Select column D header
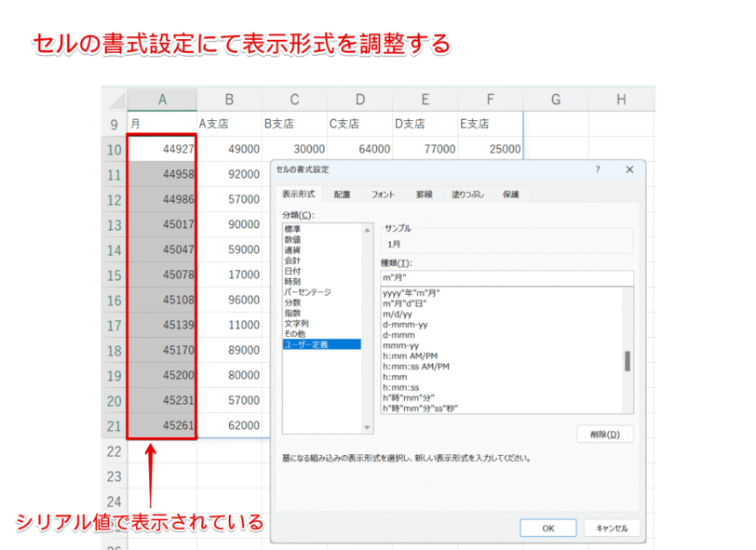The height and width of the screenshot is (550, 756). pos(360,100)
